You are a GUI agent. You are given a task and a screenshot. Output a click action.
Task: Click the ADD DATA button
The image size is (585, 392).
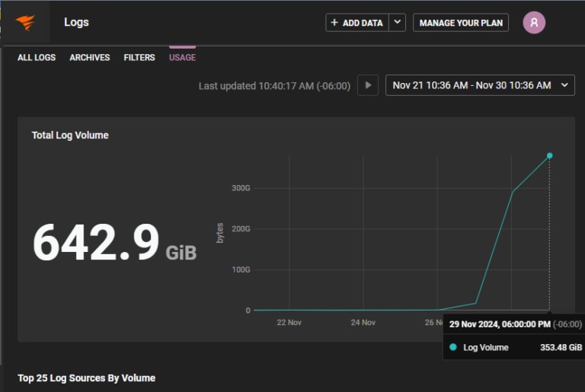point(357,23)
